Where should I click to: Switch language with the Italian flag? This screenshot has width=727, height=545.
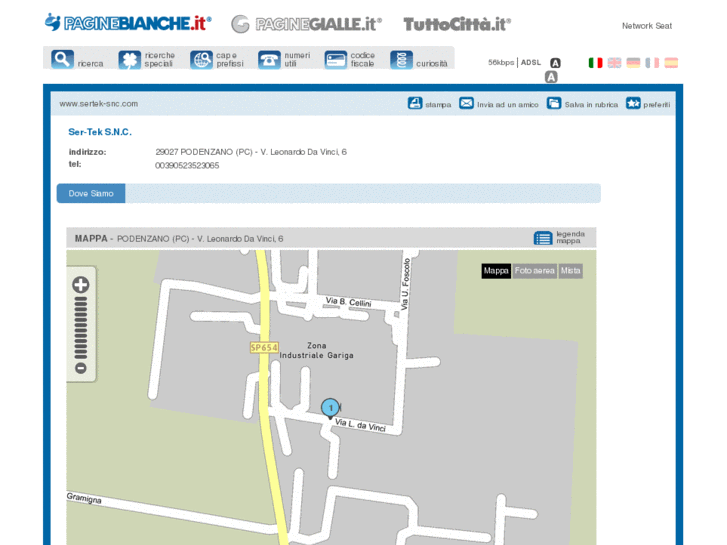tap(595, 63)
